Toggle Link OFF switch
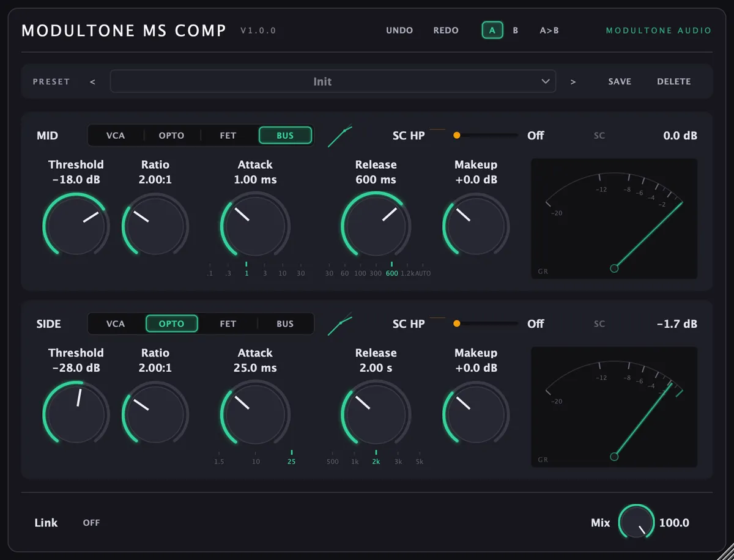This screenshot has height=560, width=734. 92,523
